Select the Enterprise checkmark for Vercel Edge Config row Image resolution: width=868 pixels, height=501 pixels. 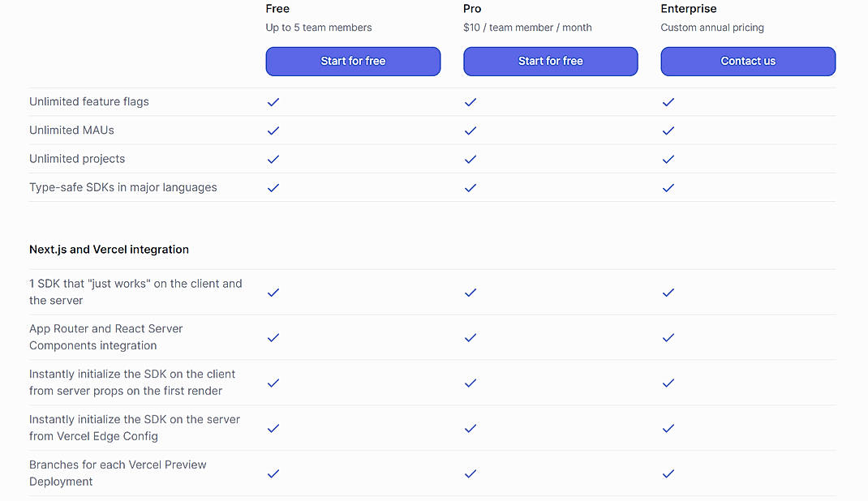[x=668, y=428]
